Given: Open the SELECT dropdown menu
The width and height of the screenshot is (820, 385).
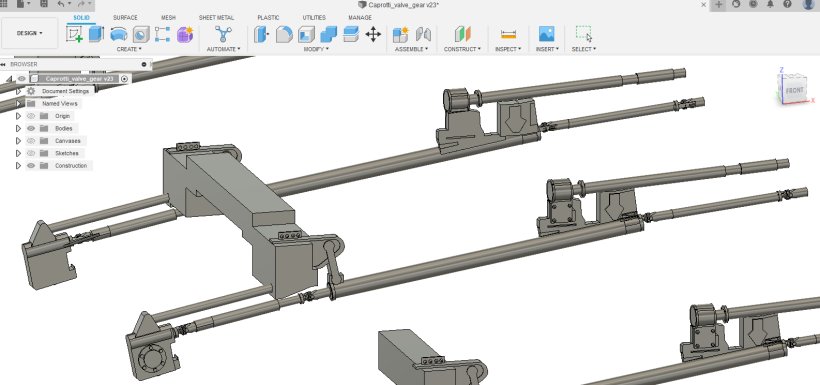Looking at the screenshot, I should (584, 49).
